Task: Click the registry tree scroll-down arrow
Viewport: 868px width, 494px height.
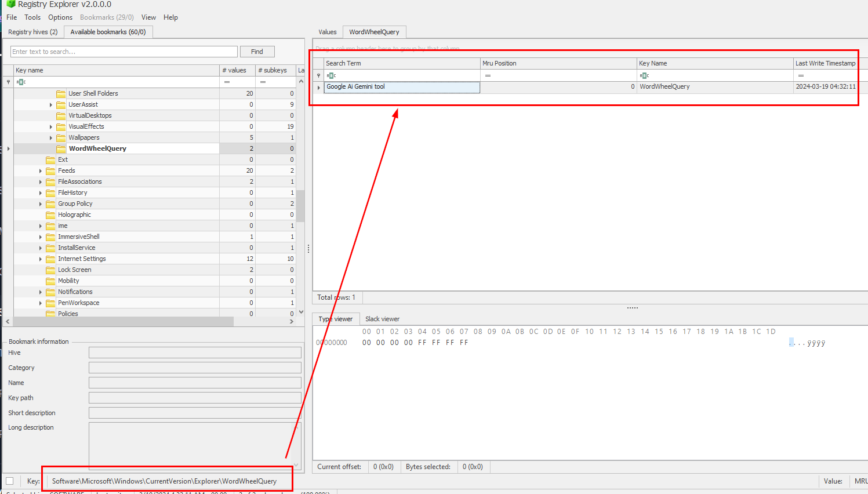Action: point(300,312)
